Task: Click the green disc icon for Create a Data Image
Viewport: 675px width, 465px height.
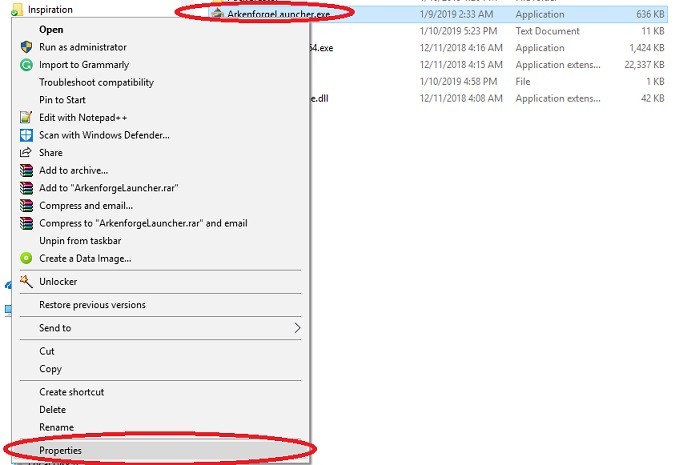Action: [26, 258]
